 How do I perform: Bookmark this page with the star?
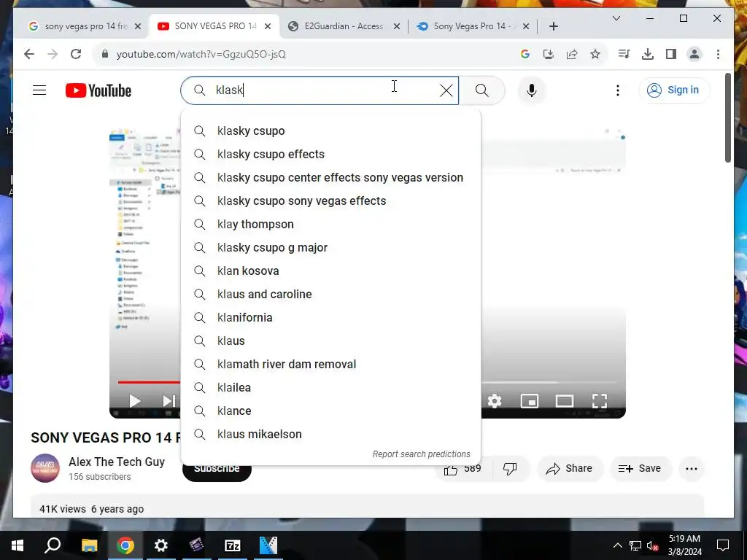pos(595,54)
